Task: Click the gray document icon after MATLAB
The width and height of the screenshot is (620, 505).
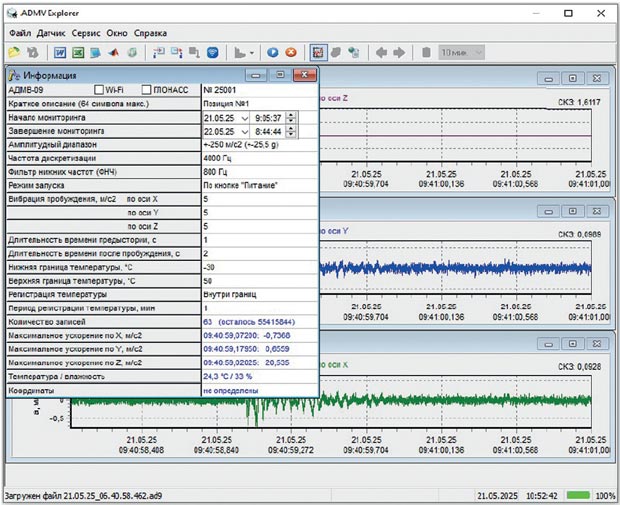Action: point(132,52)
